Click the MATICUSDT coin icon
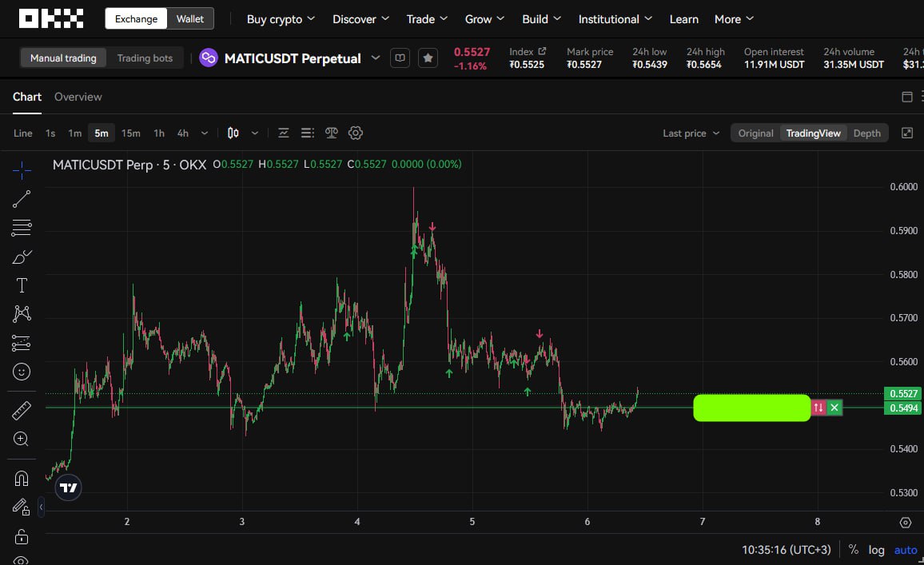This screenshot has height=565, width=924. (209, 58)
